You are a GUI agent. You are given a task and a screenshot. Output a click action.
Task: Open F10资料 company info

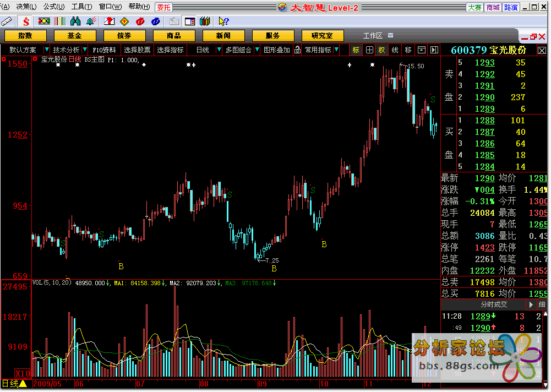click(x=104, y=50)
